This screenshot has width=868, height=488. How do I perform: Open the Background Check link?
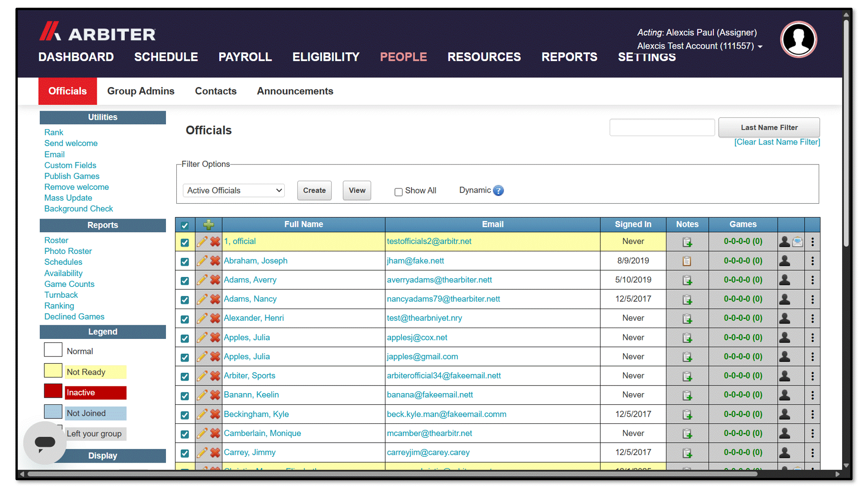79,209
